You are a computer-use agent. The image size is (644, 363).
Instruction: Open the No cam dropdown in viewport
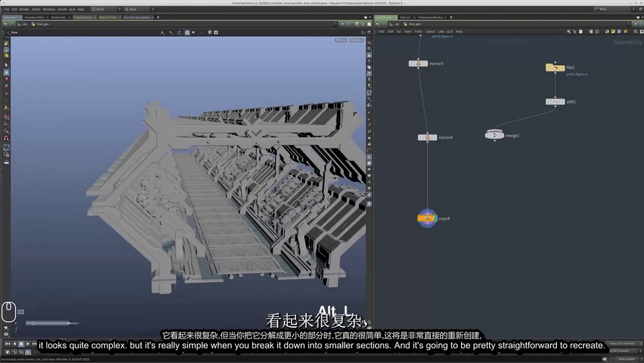(357, 40)
